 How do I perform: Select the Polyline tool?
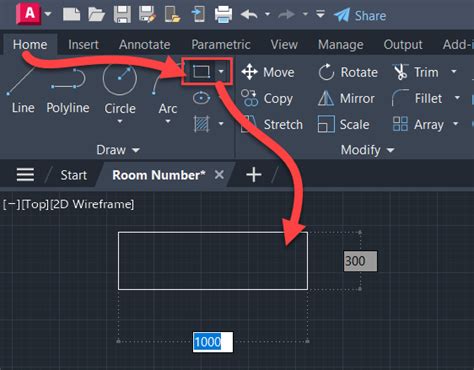coord(68,90)
